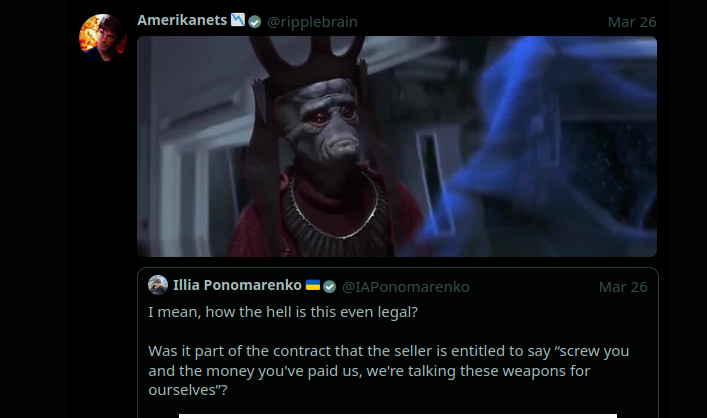Viewport: 707px width, 418px height.
Task: Open the white image strip in the quoted tweet
Action: tap(398, 416)
